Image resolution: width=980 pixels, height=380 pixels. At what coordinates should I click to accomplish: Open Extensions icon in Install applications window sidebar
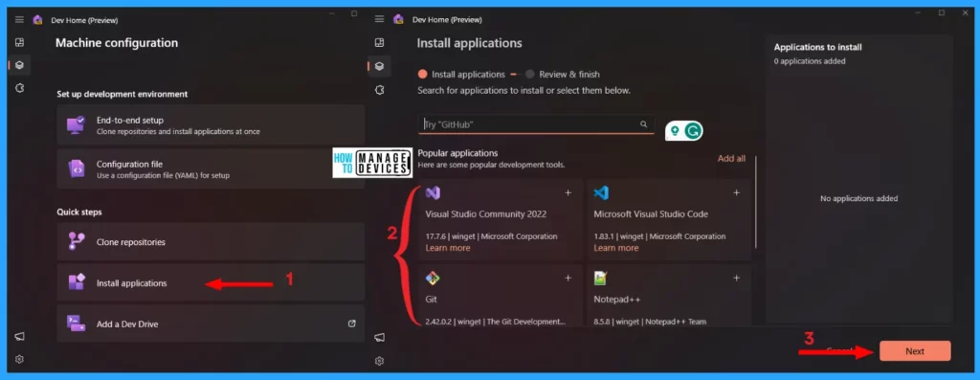(x=379, y=90)
